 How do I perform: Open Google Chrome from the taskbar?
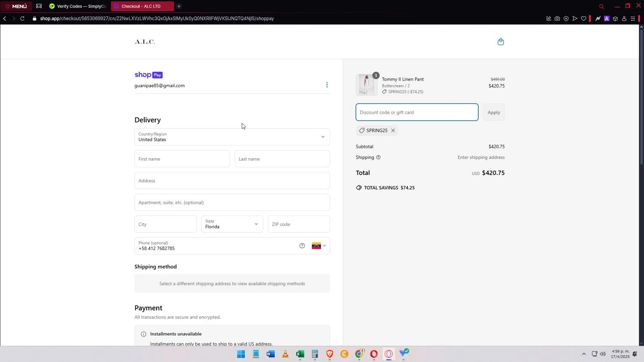(359, 354)
